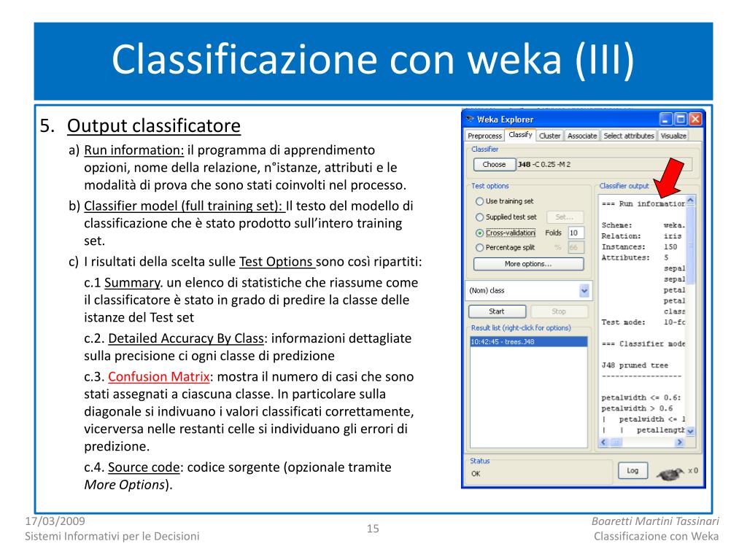Click the Status OK text
The height and width of the screenshot is (560, 747).
pos(476,474)
